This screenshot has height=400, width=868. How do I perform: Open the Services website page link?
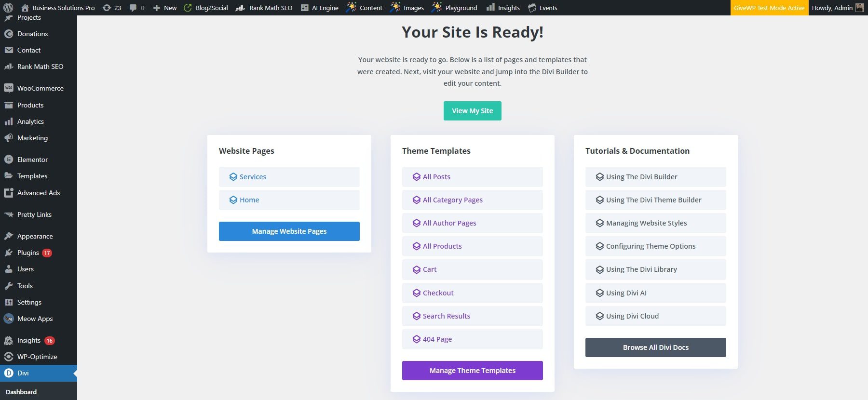[x=253, y=177]
